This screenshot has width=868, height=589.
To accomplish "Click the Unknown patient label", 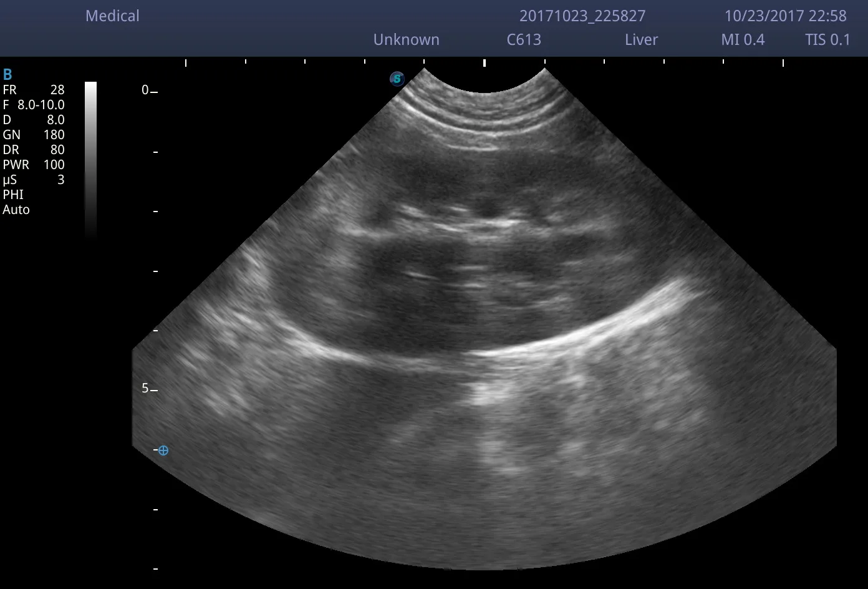I will tap(407, 39).
